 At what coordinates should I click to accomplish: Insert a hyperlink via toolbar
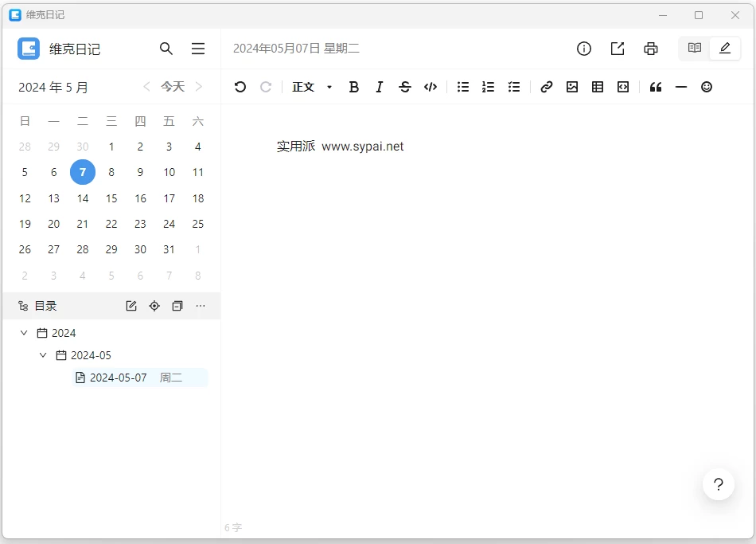click(x=547, y=87)
